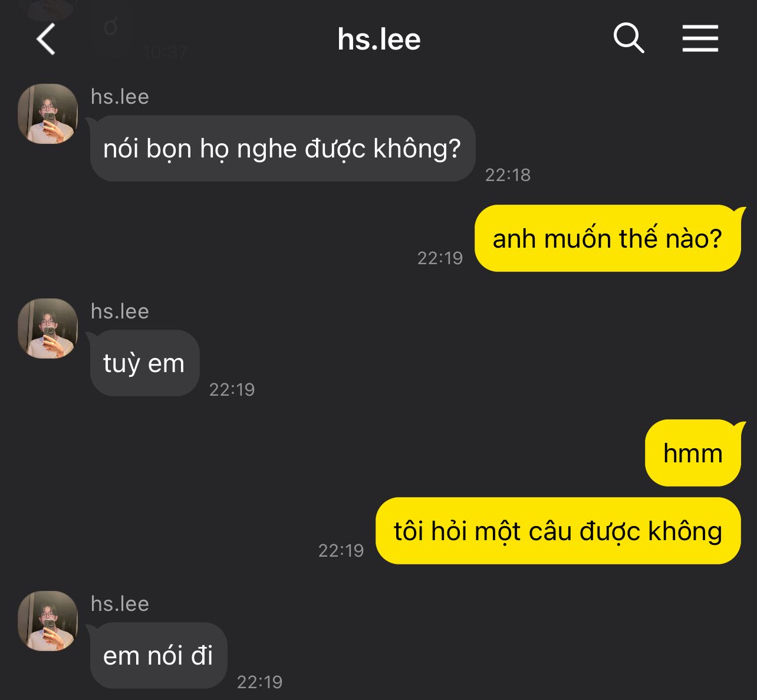The height and width of the screenshot is (700, 757).
Task: Tap sender name above "tuỳ em" message
Action: [x=120, y=311]
